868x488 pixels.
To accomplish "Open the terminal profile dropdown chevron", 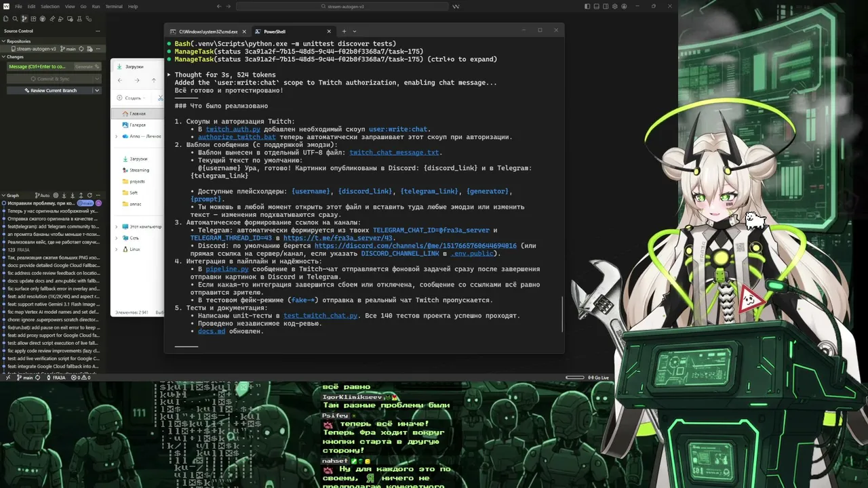I will [354, 31].
